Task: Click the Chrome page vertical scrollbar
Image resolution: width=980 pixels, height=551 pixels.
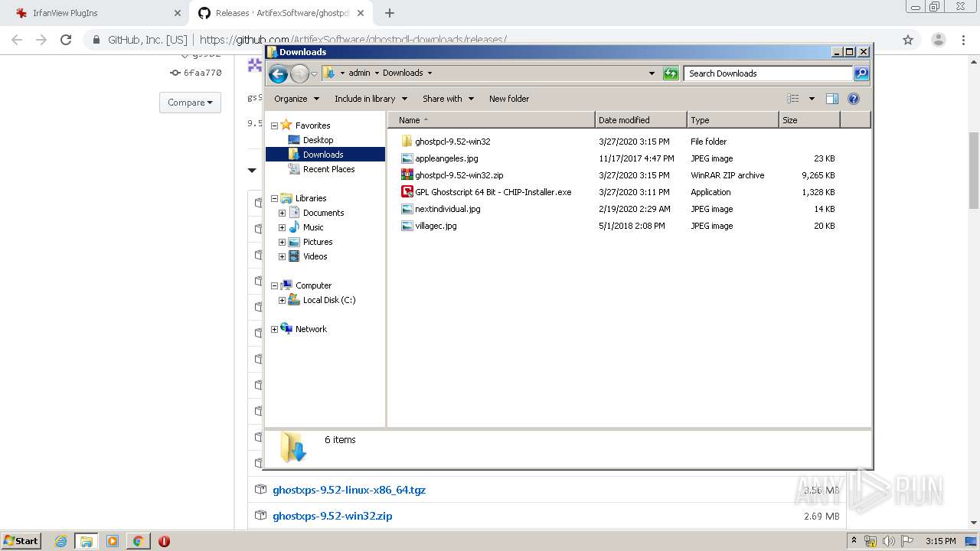Action: [974, 170]
